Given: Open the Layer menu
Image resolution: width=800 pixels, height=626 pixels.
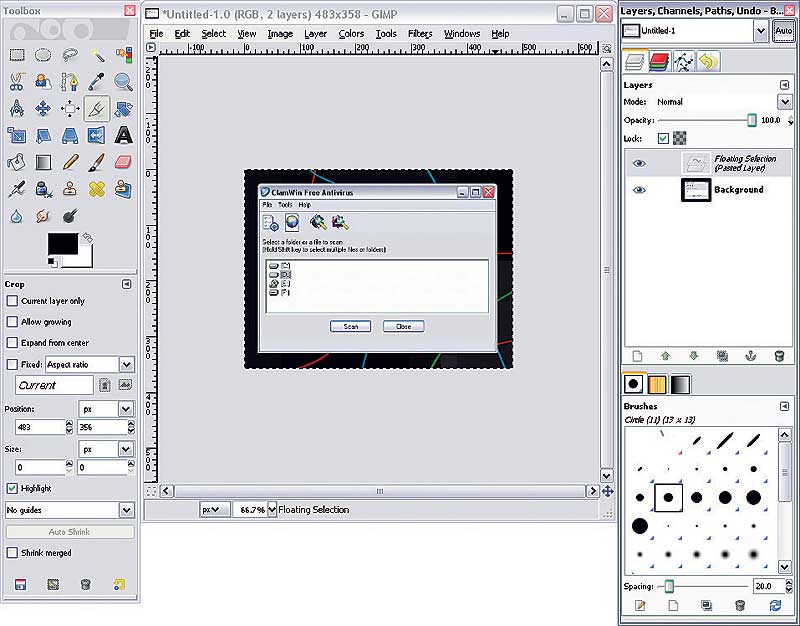Looking at the screenshot, I should 315,34.
